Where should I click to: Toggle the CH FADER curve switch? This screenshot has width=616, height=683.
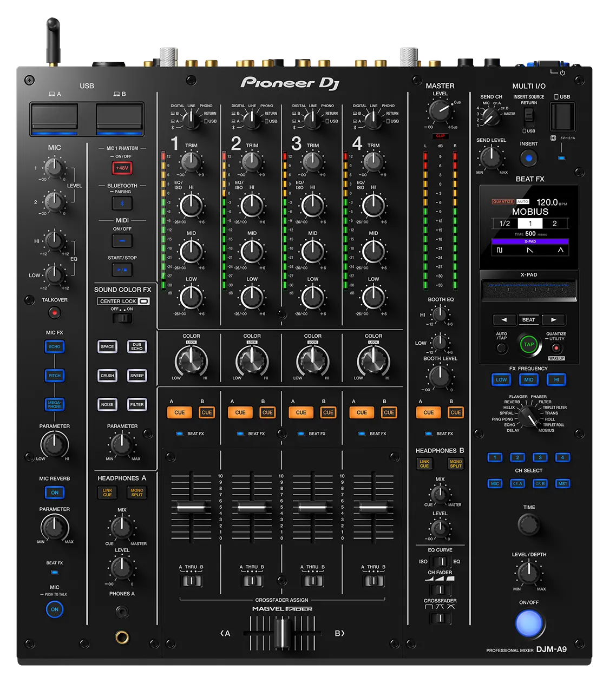click(440, 589)
